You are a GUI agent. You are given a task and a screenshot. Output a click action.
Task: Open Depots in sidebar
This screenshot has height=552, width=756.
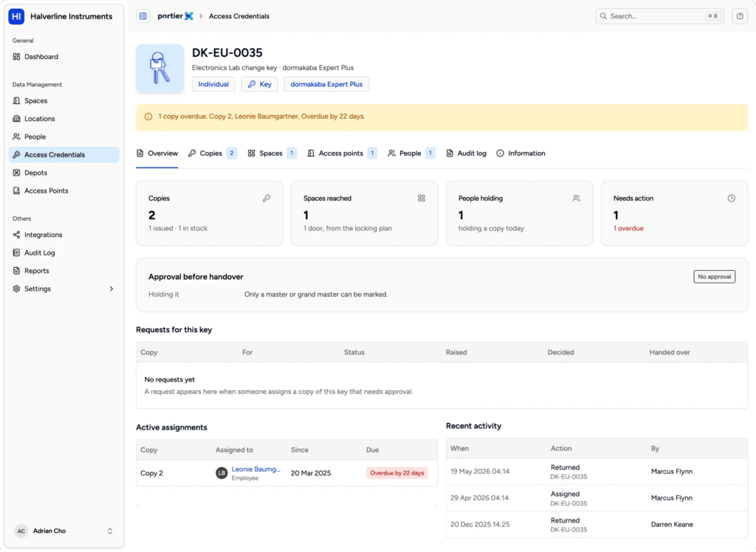click(63, 173)
